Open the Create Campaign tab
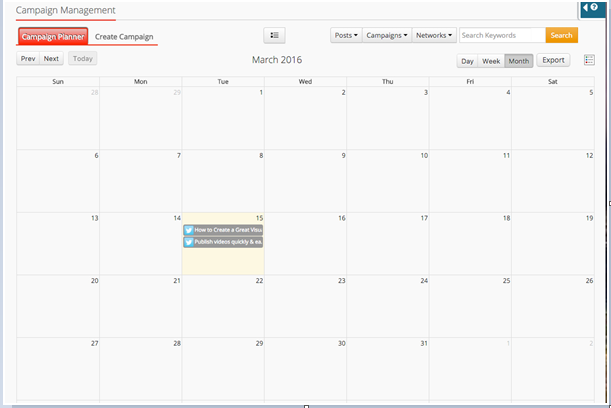The image size is (611, 408). click(x=124, y=37)
